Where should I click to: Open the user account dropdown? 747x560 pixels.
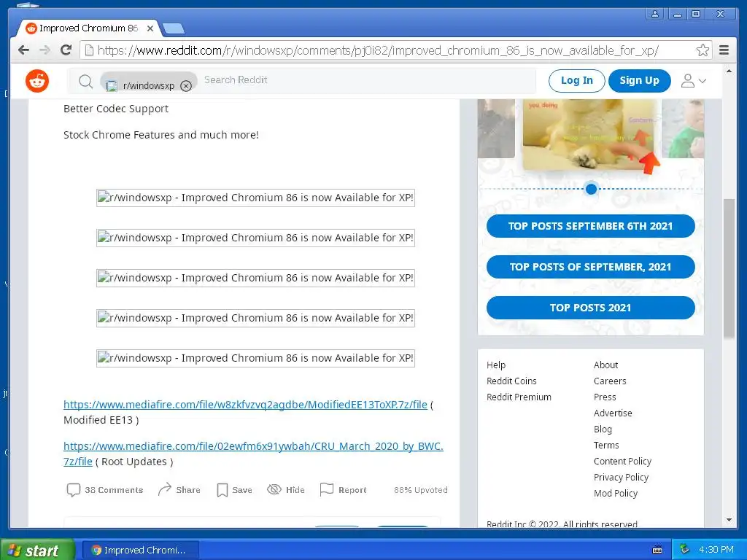693,81
